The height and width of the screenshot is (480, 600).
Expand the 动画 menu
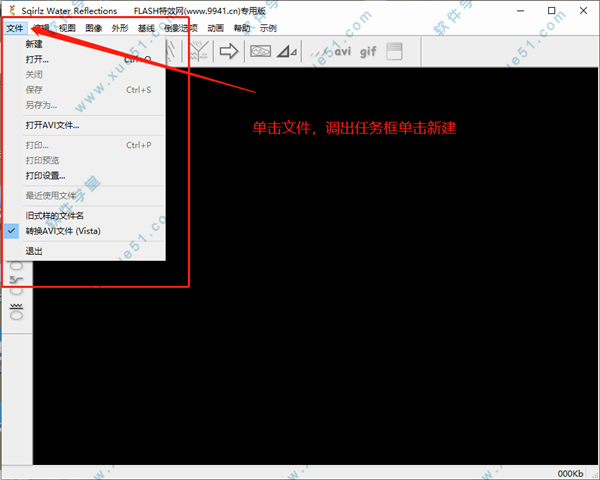click(x=215, y=29)
